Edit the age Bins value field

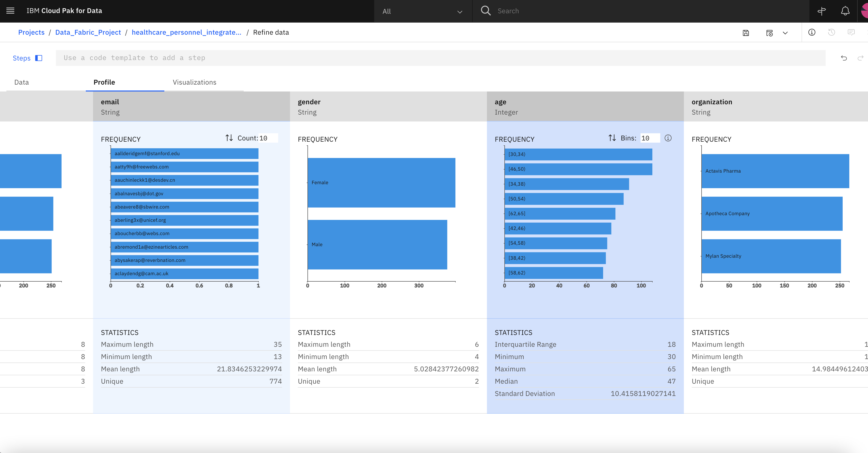tap(650, 138)
